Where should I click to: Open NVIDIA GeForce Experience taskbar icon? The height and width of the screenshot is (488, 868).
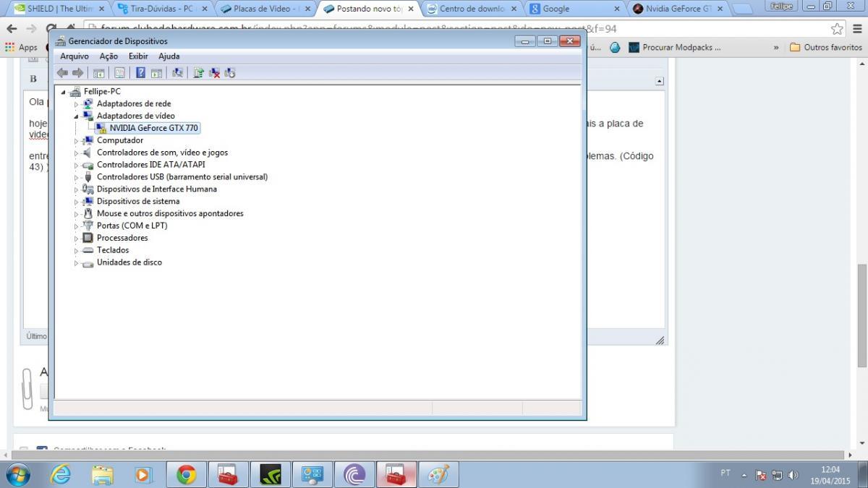(x=271, y=474)
